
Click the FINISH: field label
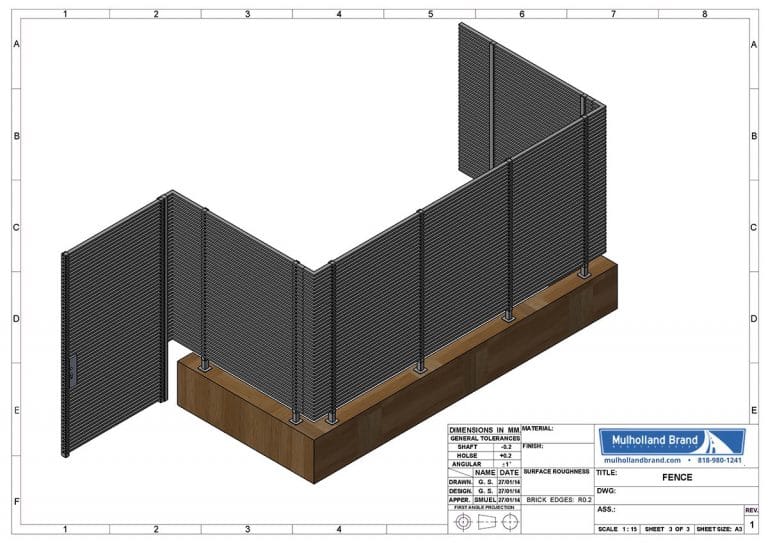click(x=533, y=446)
